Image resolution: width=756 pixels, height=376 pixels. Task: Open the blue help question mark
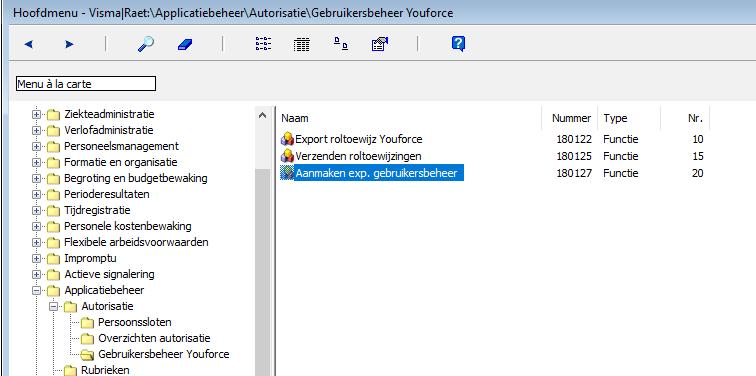tap(458, 44)
